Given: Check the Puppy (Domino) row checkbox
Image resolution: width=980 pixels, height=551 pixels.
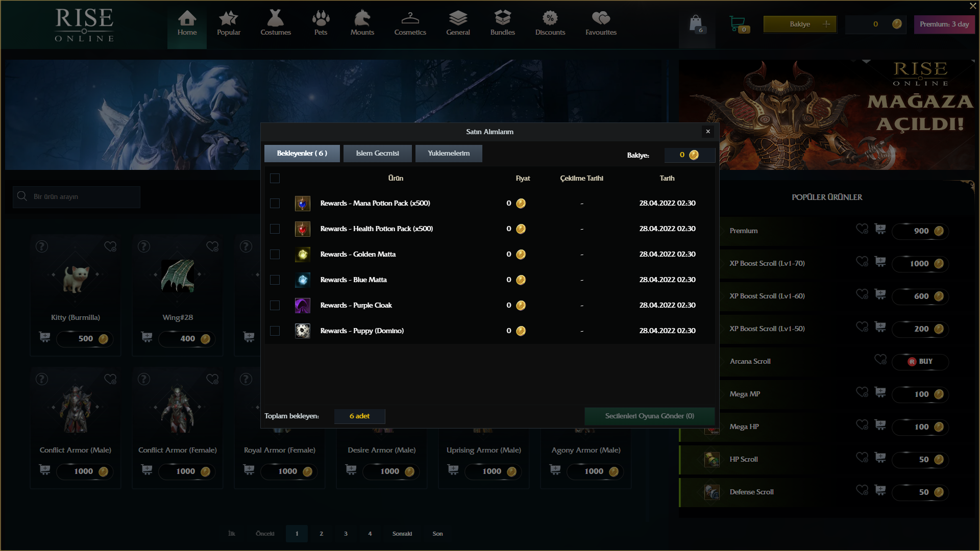Looking at the screenshot, I should [275, 331].
